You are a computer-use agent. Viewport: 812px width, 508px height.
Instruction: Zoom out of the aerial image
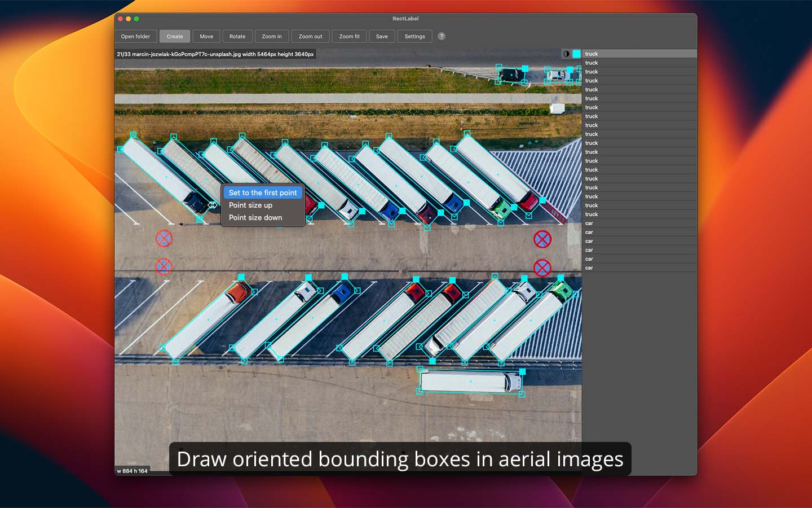tap(310, 36)
